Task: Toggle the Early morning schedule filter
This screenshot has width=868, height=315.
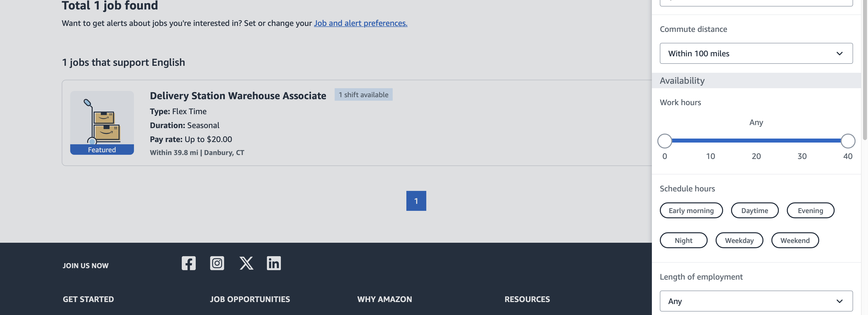Action: [691, 210]
